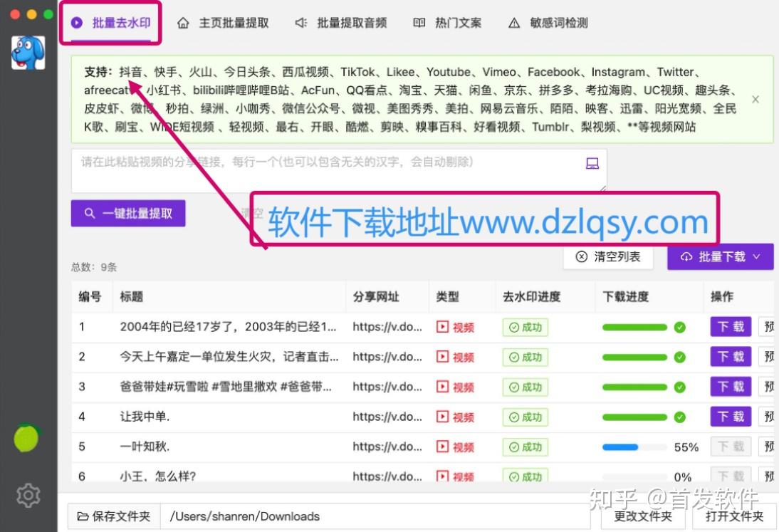Open the 批量去水印 tab
This screenshot has height=532, width=779.
[111, 23]
